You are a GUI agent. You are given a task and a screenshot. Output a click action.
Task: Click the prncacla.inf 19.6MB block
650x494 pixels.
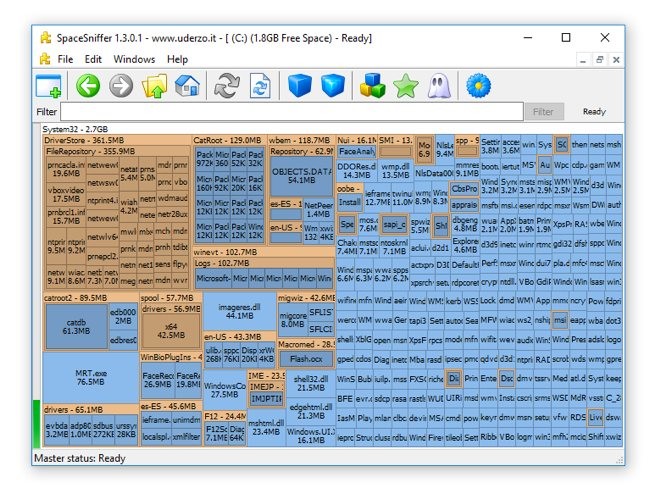[x=66, y=169]
